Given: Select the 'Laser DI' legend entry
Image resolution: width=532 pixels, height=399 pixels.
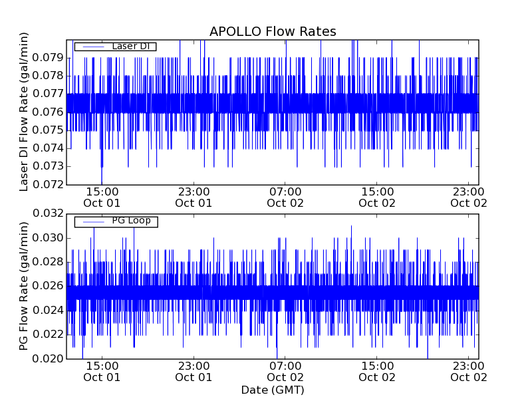Looking at the screenshot, I should click(115, 46).
